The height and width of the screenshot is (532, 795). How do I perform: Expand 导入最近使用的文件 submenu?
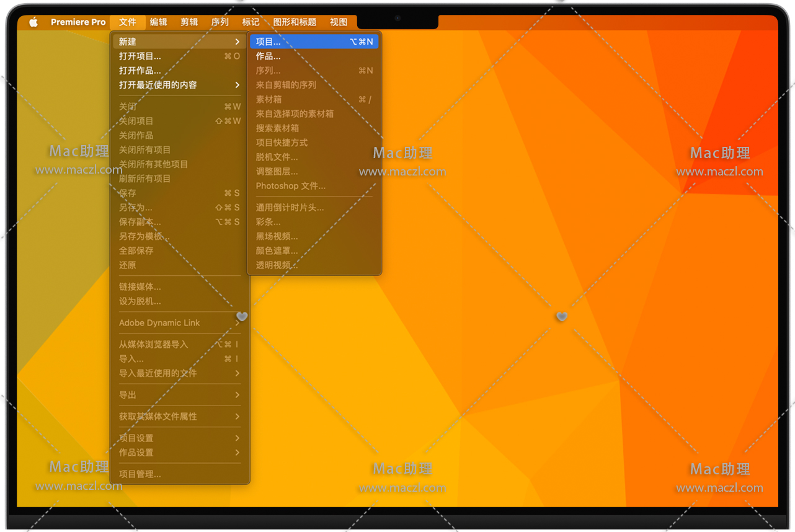(x=237, y=373)
